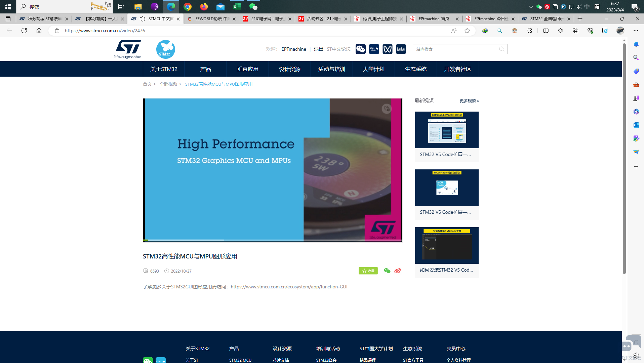Click the Windows taskbar search box
Screen dimensions: 644x363
pos(65,6)
